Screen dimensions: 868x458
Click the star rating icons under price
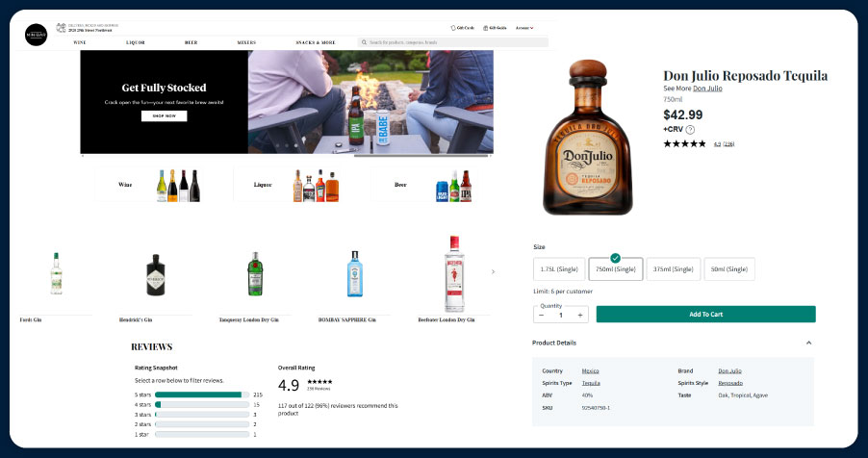point(684,143)
